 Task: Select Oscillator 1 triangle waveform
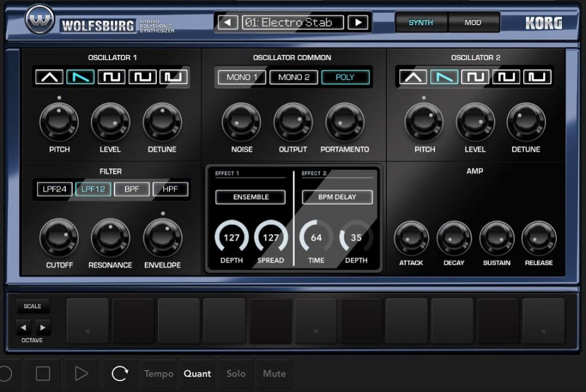pos(49,77)
